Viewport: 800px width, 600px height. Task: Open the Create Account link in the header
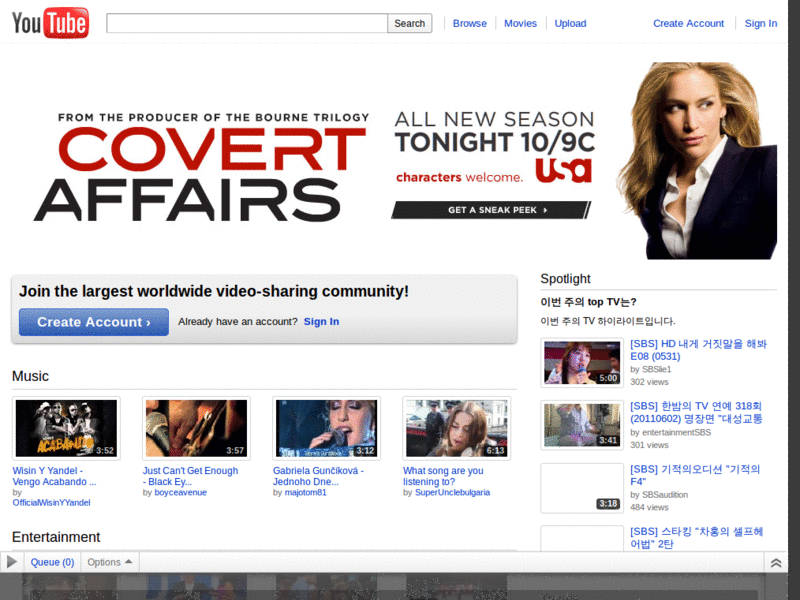(688, 23)
